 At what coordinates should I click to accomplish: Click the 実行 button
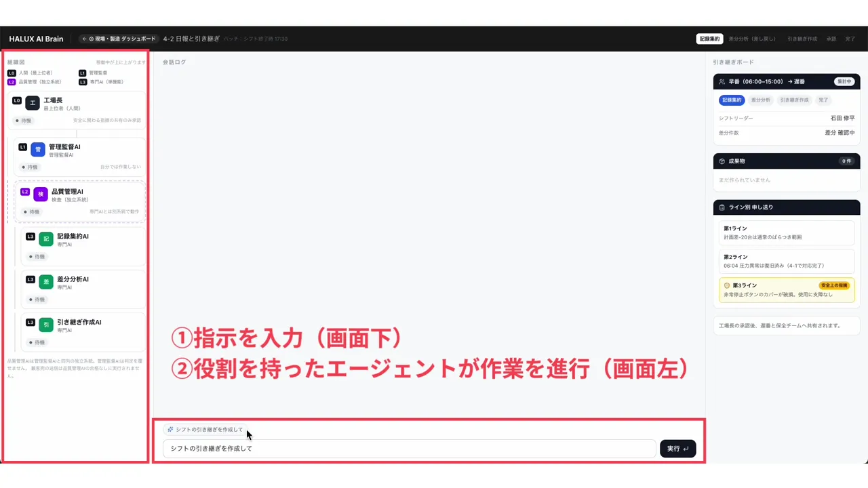click(x=678, y=449)
